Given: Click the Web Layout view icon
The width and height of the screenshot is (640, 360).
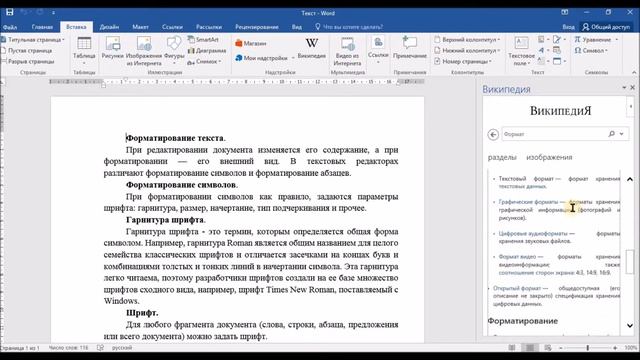Looking at the screenshot, I should pyautogui.click(x=548, y=348).
